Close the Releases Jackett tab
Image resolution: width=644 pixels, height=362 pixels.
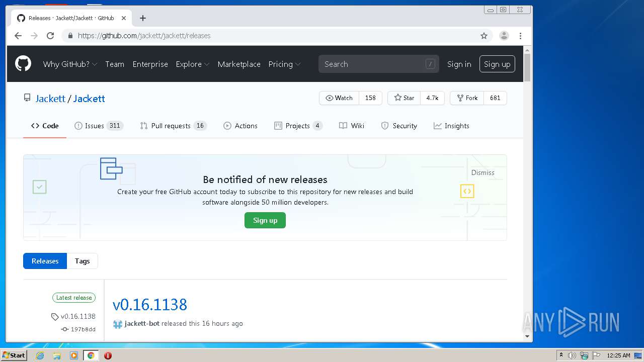(x=124, y=18)
